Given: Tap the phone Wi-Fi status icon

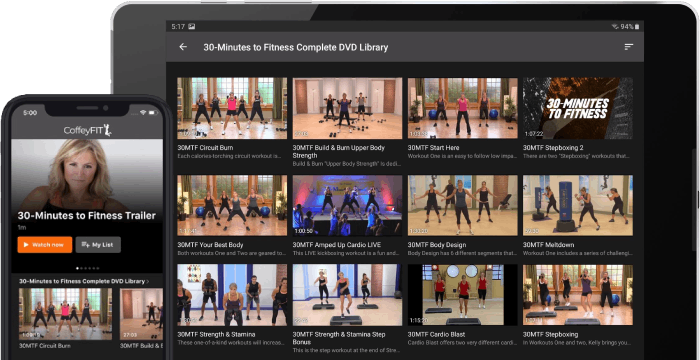Looking at the screenshot, I should 143,113.
